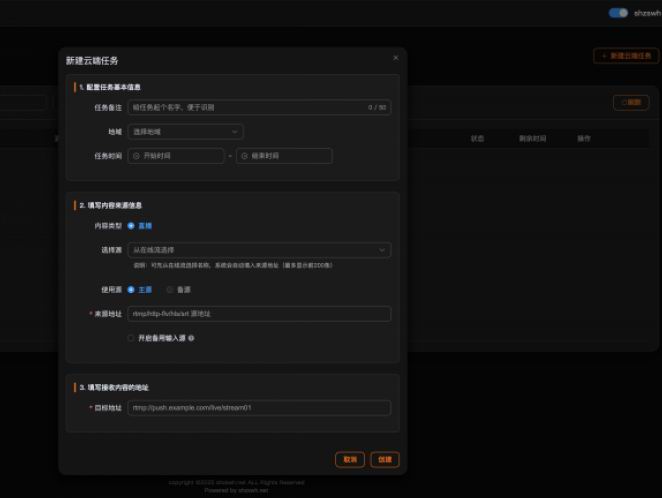Click the clock icon in 结束时间 field
Screen dimensions: 662x498
(x=244, y=156)
